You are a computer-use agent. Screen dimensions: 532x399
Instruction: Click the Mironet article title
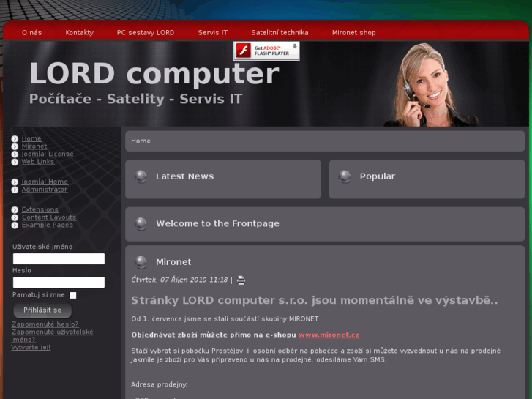tap(173, 262)
